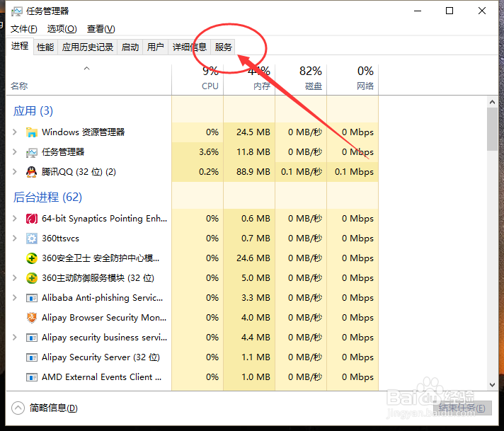Click the 0.1 Mbps network value
This screenshot has height=431, width=504.
(x=354, y=172)
